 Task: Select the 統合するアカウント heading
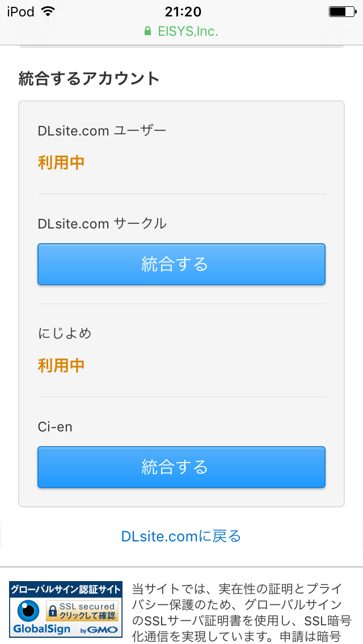coord(89,78)
